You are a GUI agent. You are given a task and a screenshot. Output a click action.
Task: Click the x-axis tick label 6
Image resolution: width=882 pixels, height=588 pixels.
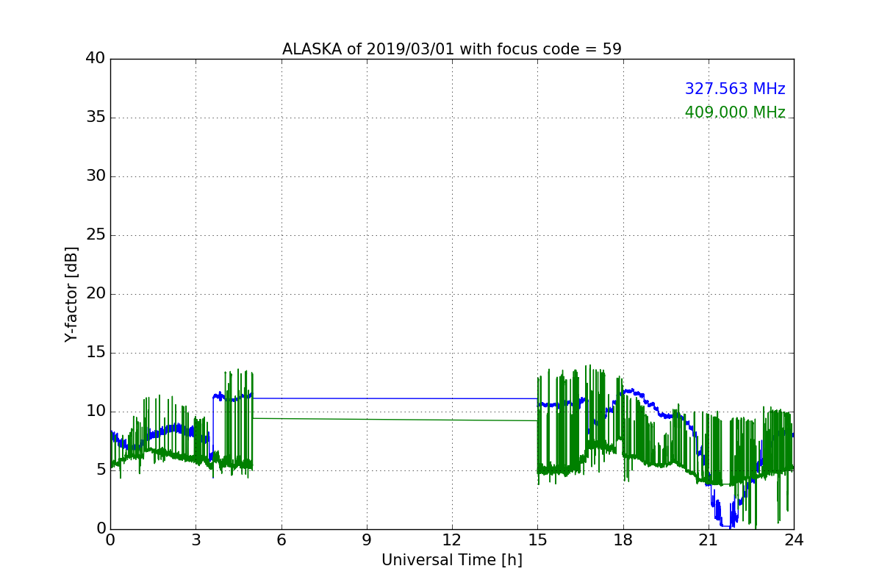tap(281, 540)
